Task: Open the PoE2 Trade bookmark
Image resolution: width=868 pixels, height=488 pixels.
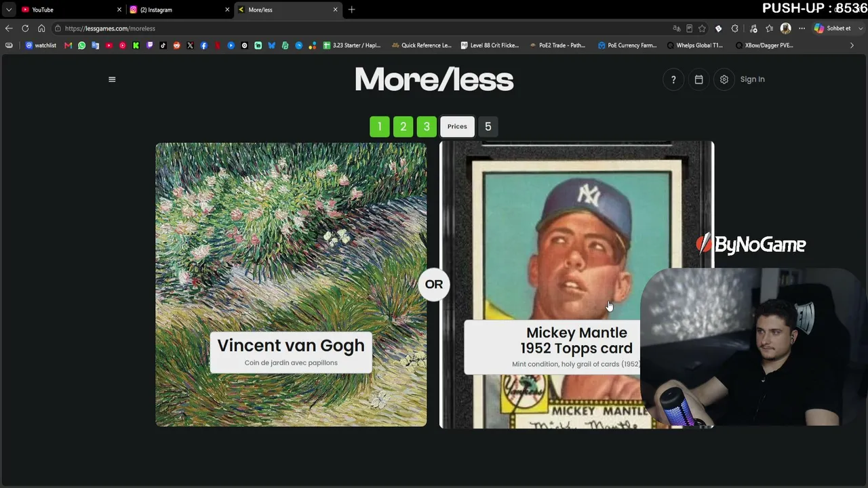Action: 557,45
